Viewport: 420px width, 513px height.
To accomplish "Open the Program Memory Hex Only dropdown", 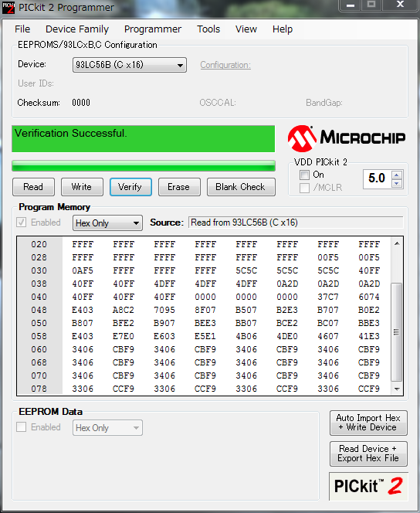I will click(x=107, y=223).
